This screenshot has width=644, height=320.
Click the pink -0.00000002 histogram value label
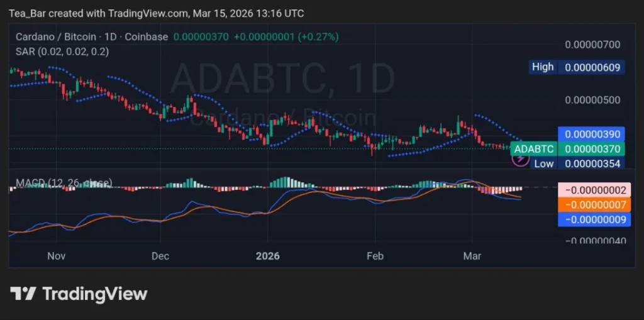click(x=594, y=190)
